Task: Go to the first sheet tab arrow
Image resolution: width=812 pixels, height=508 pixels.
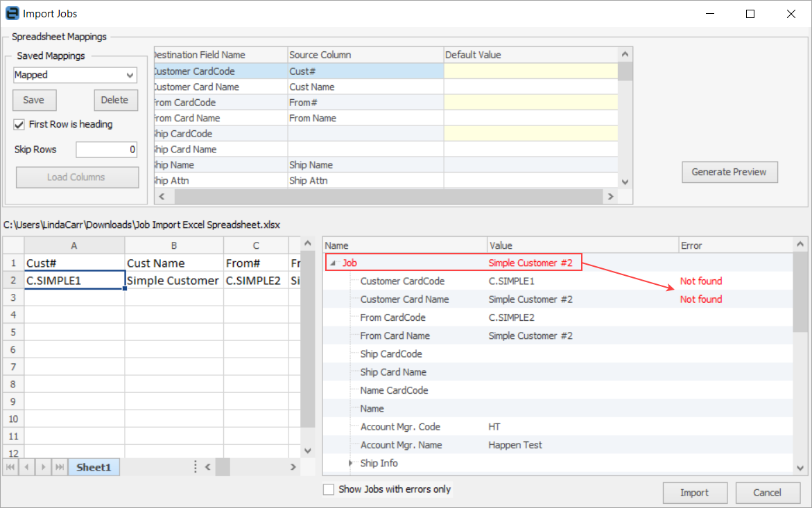Action: (12, 468)
